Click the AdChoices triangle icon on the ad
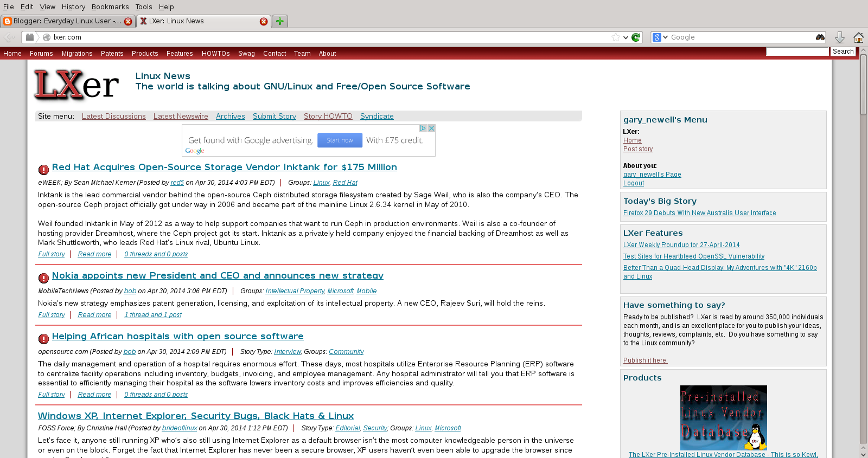Screen dimensions: 868x458 (423, 128)
